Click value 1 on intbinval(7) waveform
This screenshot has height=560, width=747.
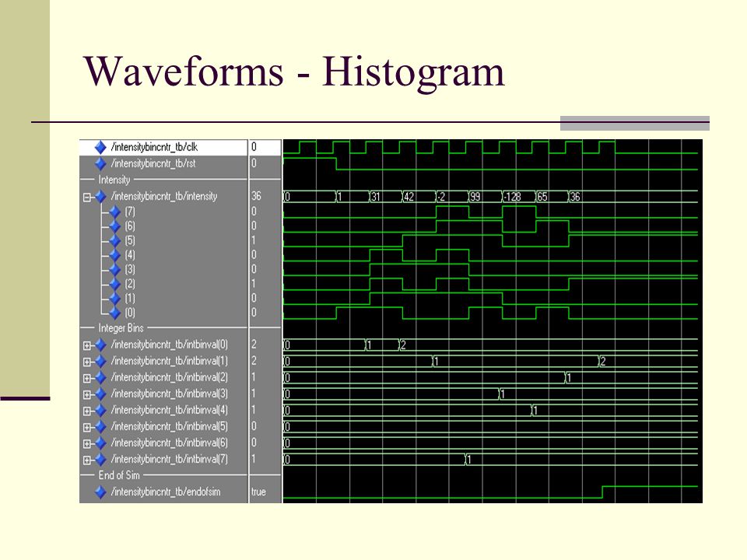pyautogui.click(x=468, y=460)
